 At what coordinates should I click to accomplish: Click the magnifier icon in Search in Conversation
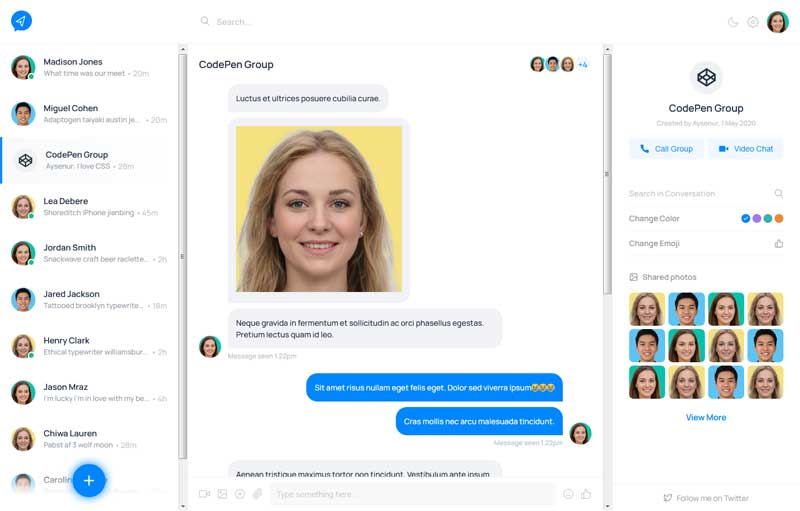(779, 193)
